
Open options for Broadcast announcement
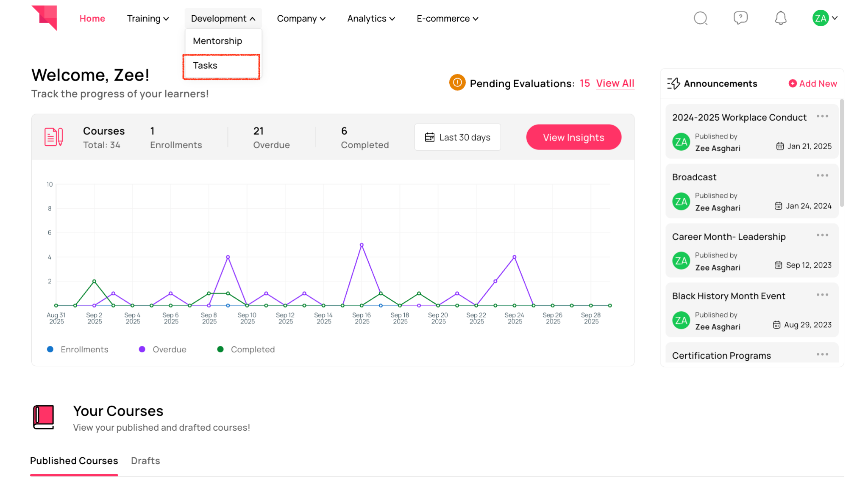822,176
